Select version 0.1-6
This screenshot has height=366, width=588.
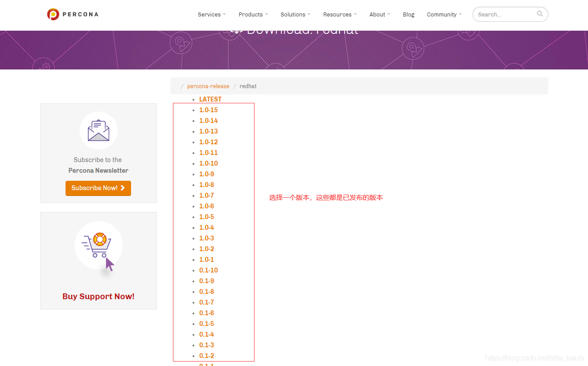point(207,313)
